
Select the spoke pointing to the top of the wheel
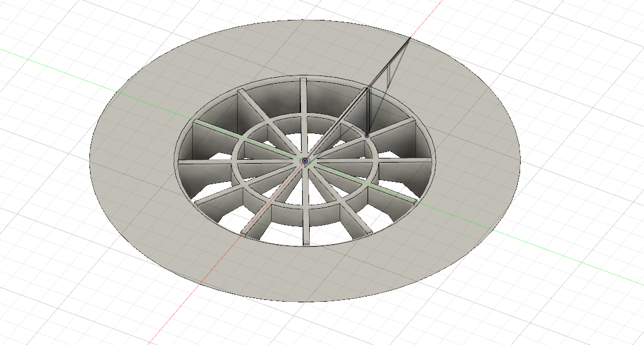[x=304, y=96]
